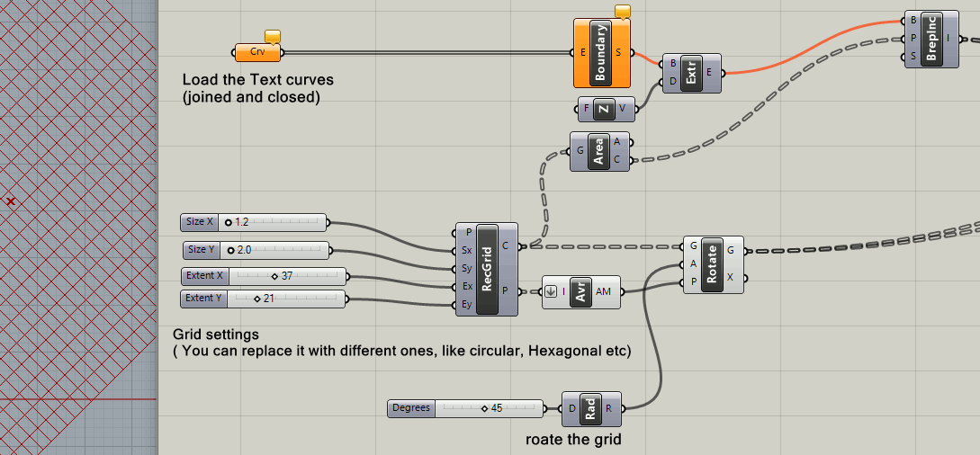Click the Extent X slider handle
The height and width of the screenshot is (455, 980).
click(x=274, y=276)
